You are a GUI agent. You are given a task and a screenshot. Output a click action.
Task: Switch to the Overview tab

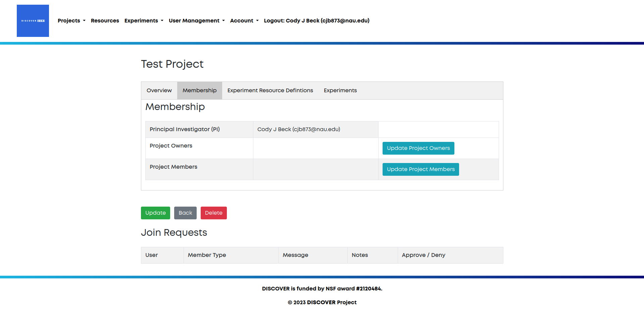tap(159, 91)
